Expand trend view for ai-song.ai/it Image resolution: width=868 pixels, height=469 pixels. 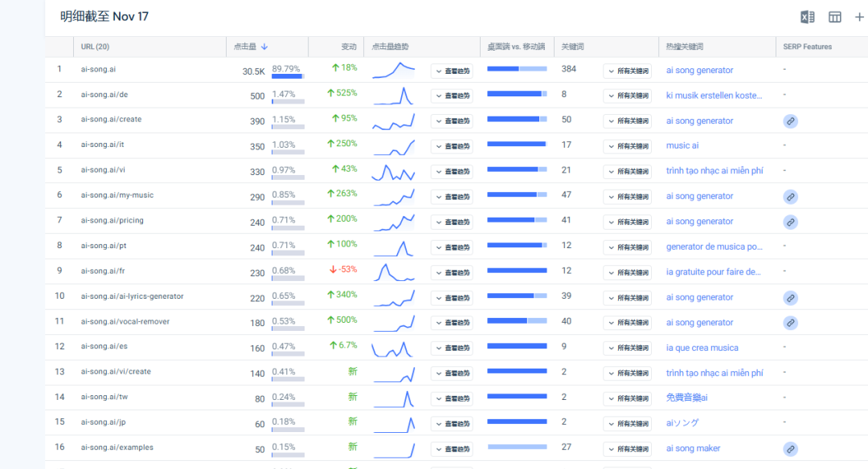[x=452, y=146]
